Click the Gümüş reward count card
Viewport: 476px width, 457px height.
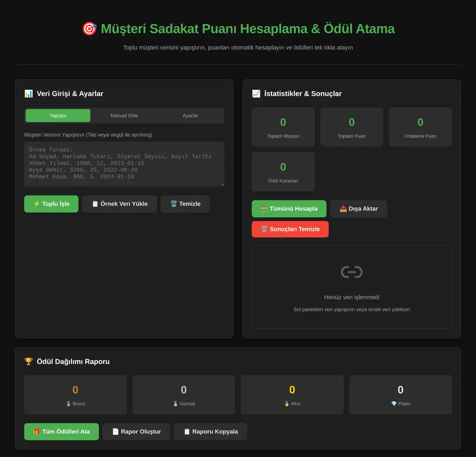[x=184, y=395]
